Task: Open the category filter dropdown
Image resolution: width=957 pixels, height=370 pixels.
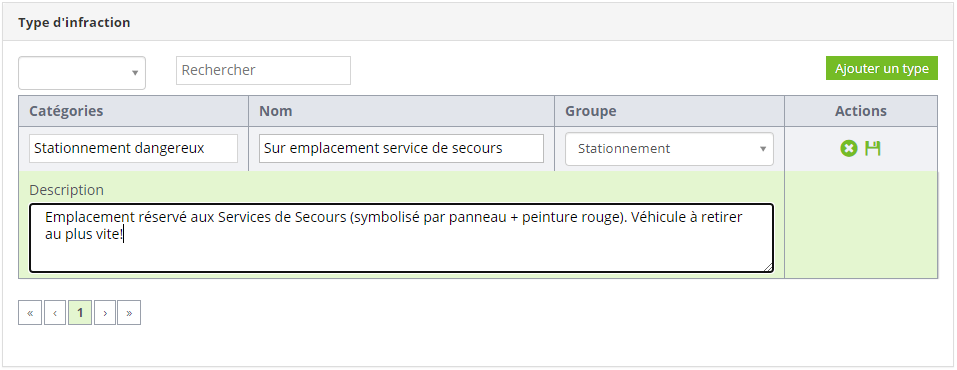Action: click(82, 73)
